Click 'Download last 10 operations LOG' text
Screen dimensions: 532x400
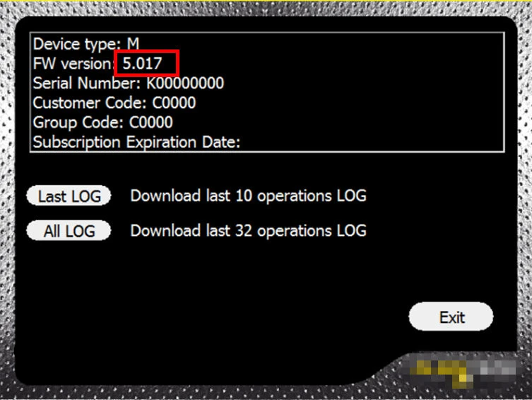(249, 196)
